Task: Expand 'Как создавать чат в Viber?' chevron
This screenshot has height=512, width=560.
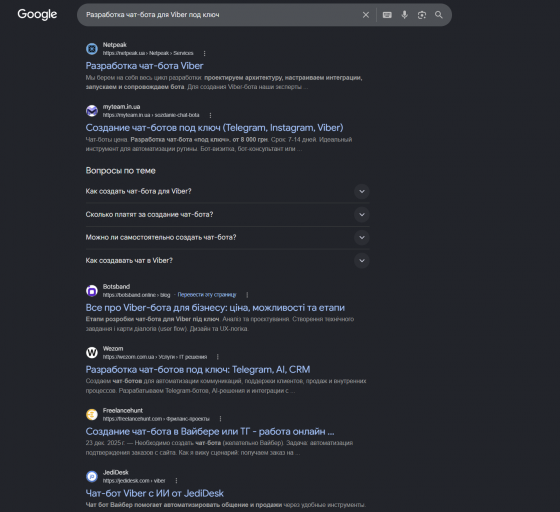Action: pos(362,261)
